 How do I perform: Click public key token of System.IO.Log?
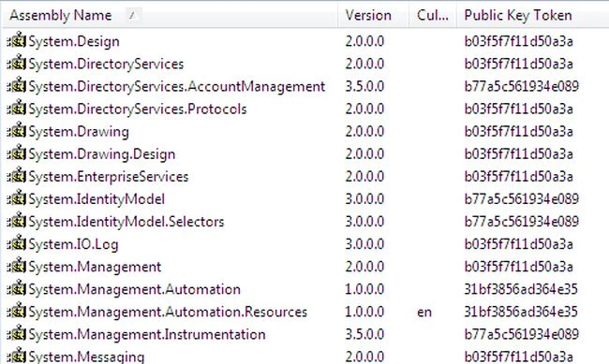click(x=519, y=243)
